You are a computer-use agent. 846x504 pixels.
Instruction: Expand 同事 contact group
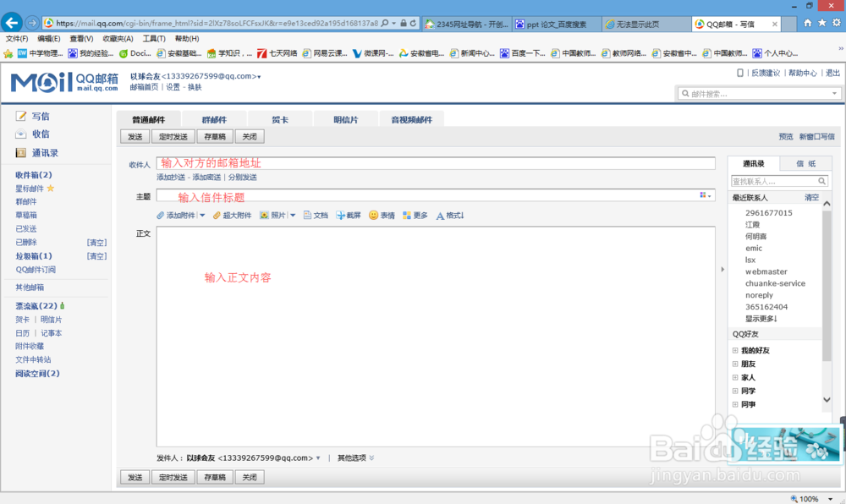coord(735,404)
